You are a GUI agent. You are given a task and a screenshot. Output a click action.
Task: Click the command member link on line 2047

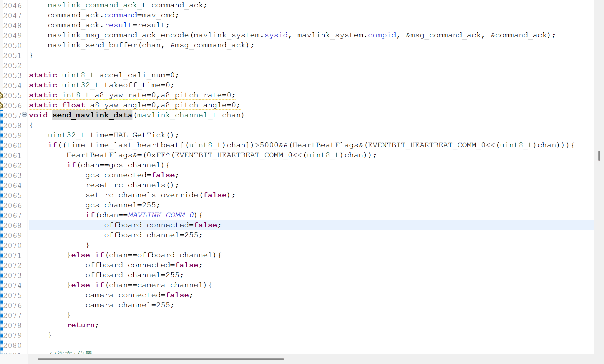pos(121,15)
